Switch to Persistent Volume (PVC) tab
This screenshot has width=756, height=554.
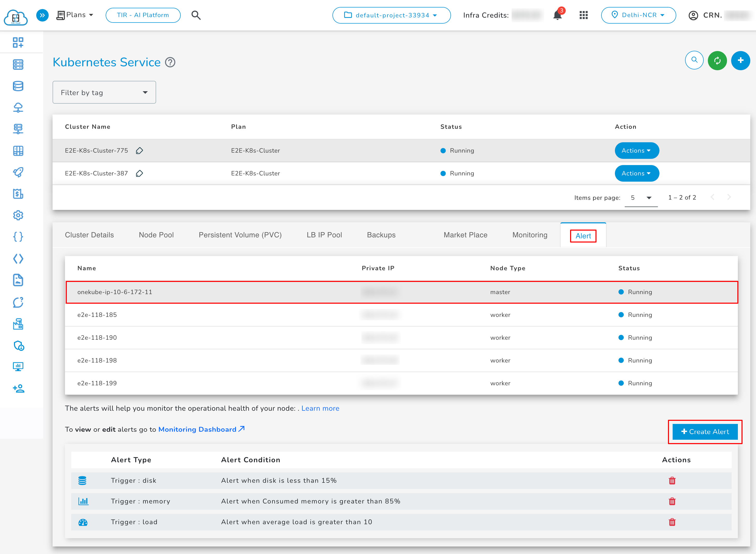click(x=240, y=235)
